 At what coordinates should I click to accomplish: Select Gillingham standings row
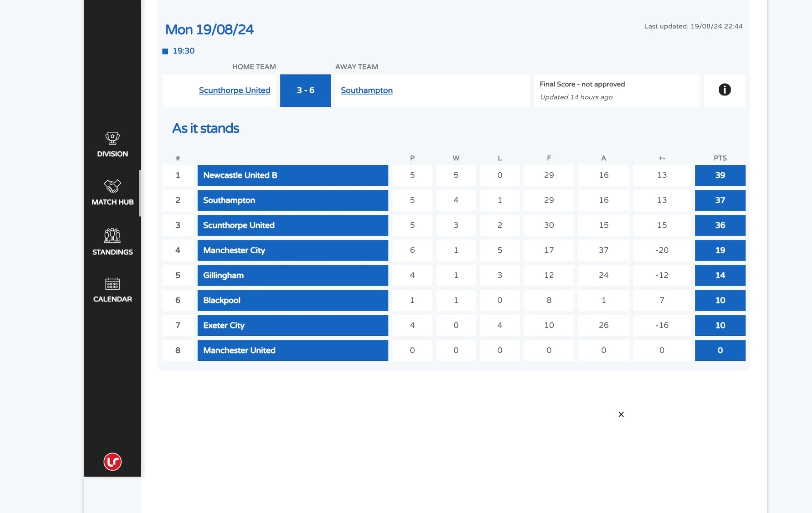453,275
